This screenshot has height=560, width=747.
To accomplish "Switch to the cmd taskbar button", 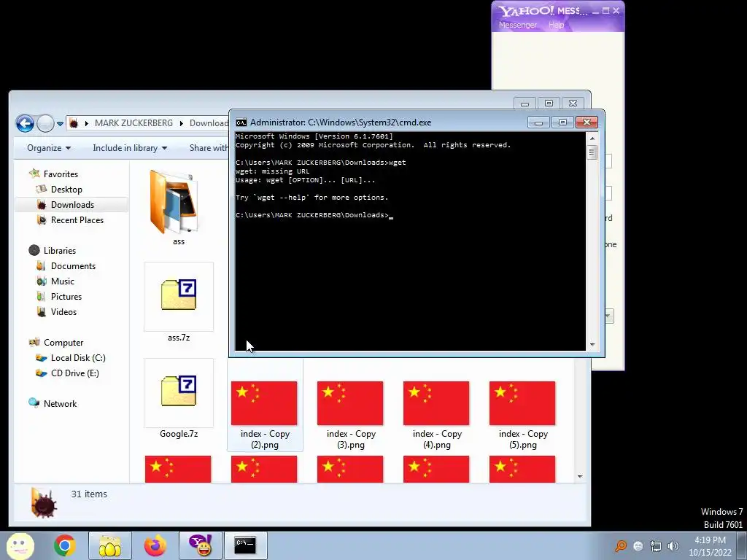I will click(x=245, y=545).
